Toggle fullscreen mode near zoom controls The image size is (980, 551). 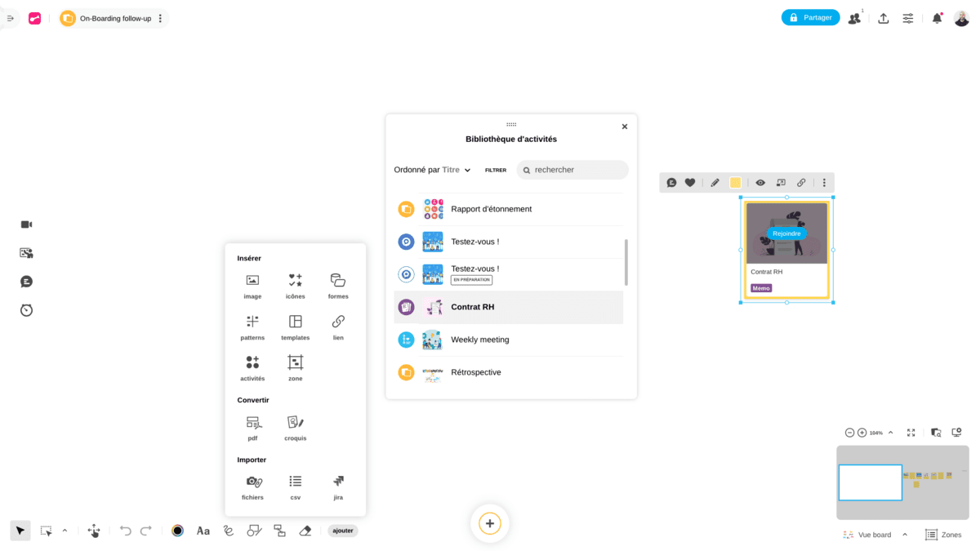(x=911, y=433)
